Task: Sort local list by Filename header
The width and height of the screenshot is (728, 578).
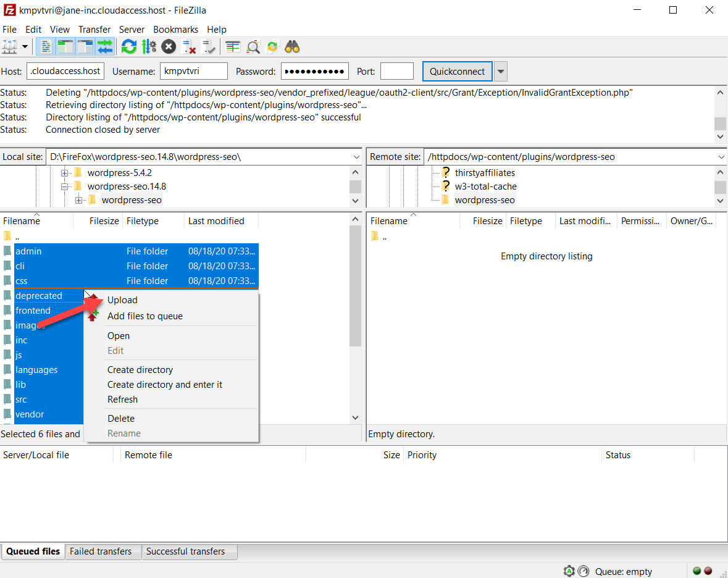Action: click(36, 221)
